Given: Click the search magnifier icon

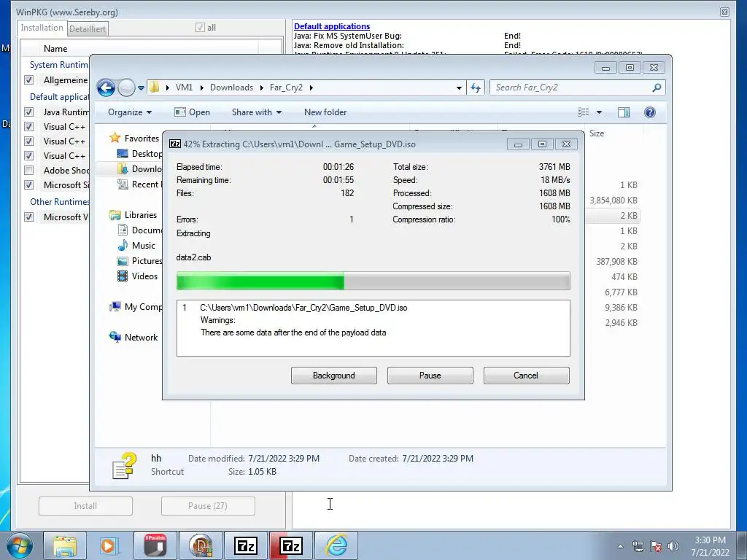Looking at the screenshot, I should 657,87.
